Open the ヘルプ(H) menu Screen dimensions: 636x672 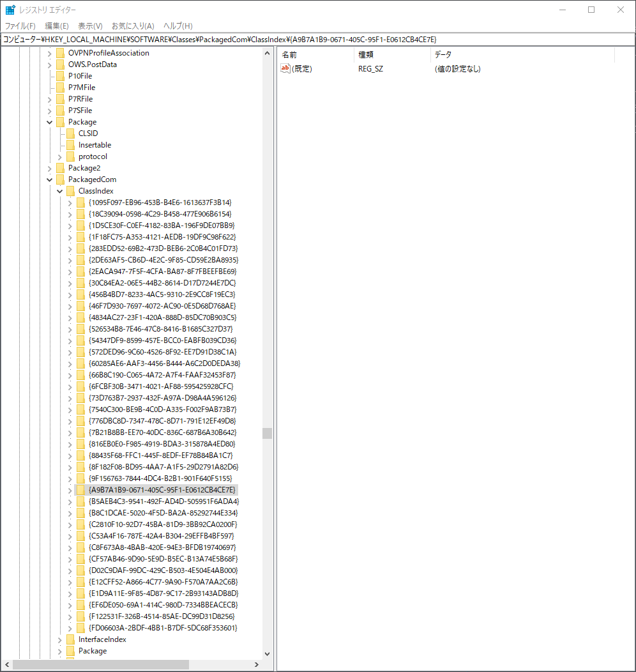pyautogui.click(x=178, y=26)
